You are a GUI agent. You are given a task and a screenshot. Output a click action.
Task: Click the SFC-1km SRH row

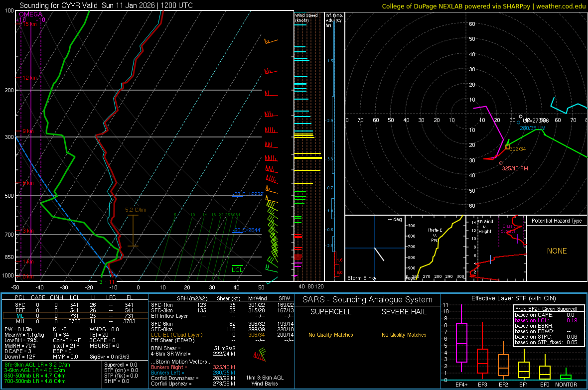tap(222, 305)
